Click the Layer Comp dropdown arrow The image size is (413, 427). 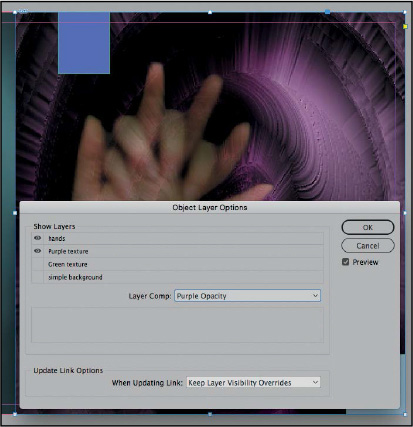(x=315, y=296)
